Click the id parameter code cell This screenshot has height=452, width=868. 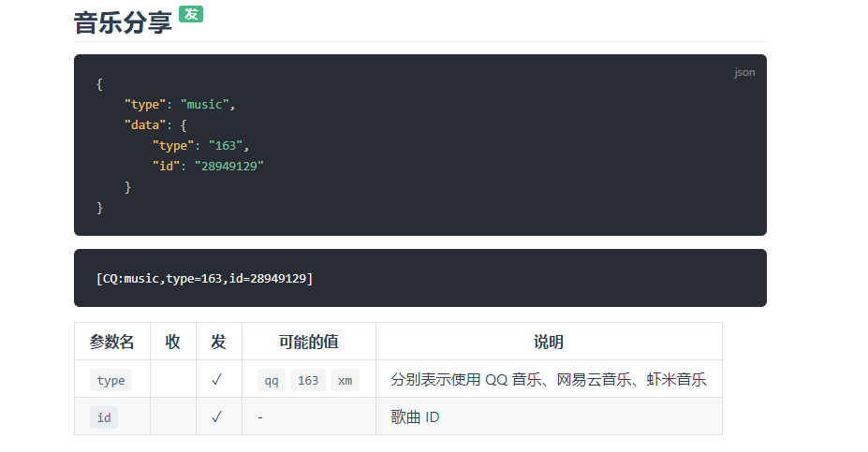tap(104, 417)
